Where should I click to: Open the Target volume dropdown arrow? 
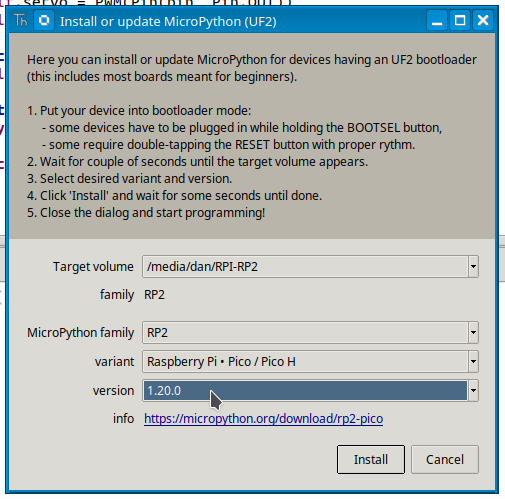coord(473,266)
